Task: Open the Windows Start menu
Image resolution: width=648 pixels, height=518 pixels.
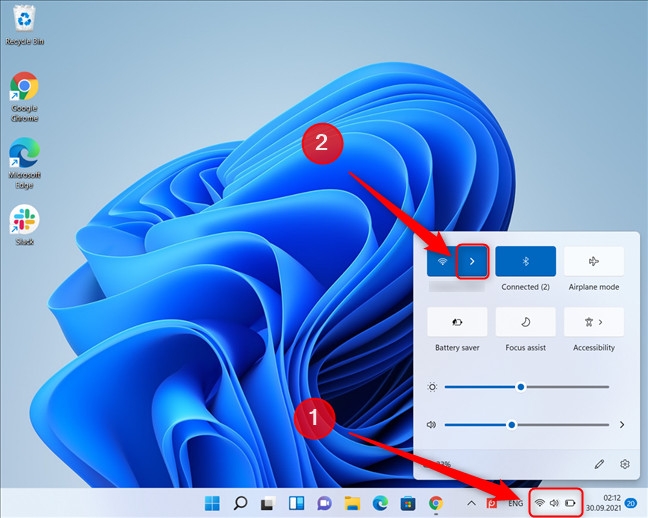Action: pyautogui.click(x=212, y=503)
